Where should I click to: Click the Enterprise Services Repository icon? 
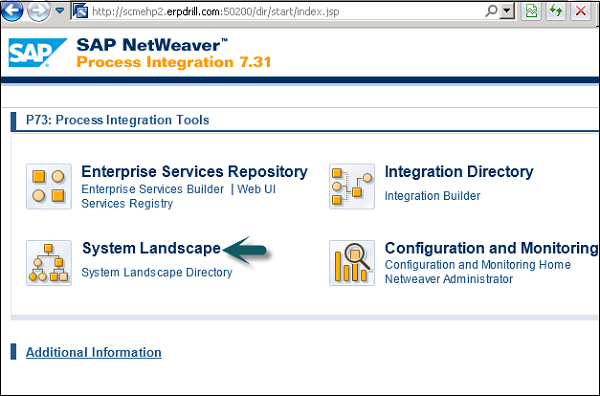coord(49,186)
